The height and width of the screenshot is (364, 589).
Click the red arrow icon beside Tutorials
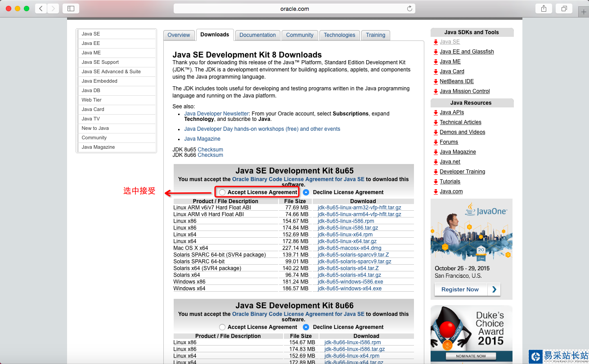click(436, 182)
